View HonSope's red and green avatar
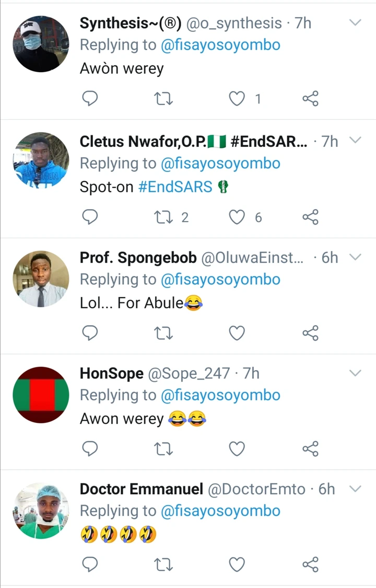The width and height of the screenshot is (376, 588). (41, 395)
